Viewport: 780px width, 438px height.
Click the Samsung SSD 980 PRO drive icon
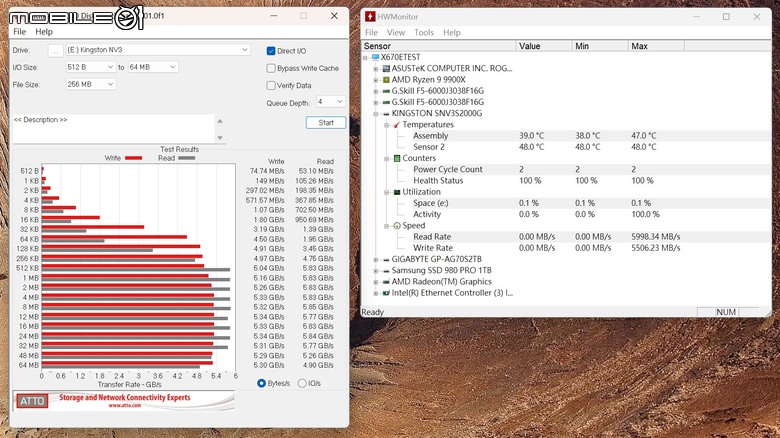(386, 270)
